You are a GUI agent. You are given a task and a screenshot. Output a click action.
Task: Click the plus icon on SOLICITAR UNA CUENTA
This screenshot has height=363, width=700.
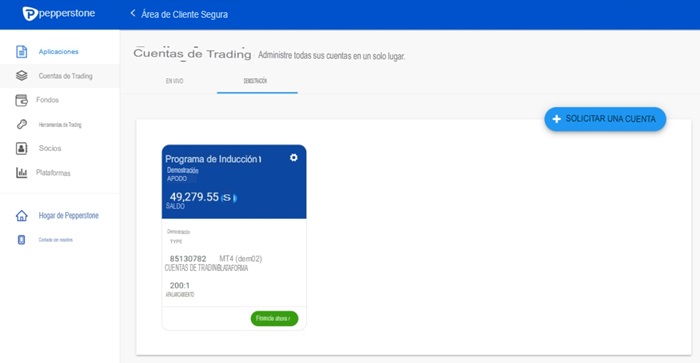(x=556, y=119)
